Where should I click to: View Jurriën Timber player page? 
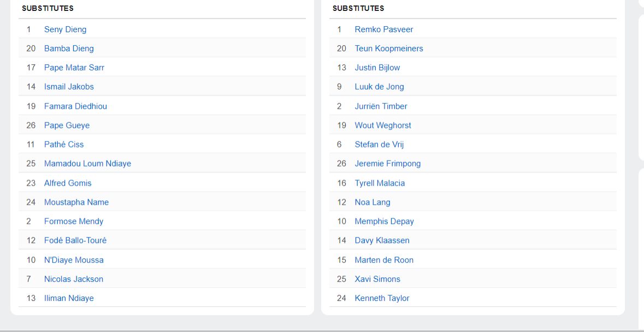(381, 106)
